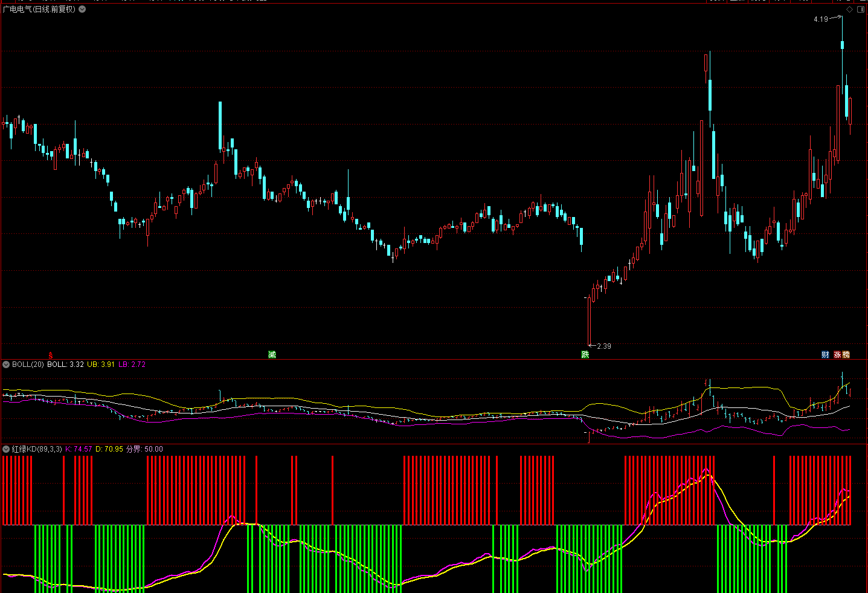Click the blue 财 event marker
This screenshot has width=868, height=593.
(x=825, y=355)
